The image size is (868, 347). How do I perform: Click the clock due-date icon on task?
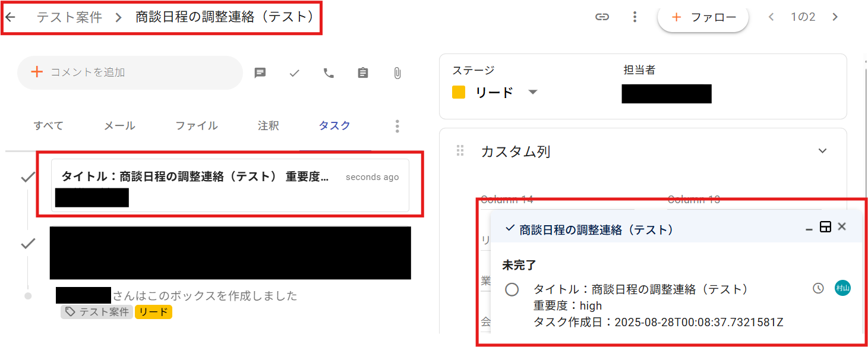coord(818,288)
